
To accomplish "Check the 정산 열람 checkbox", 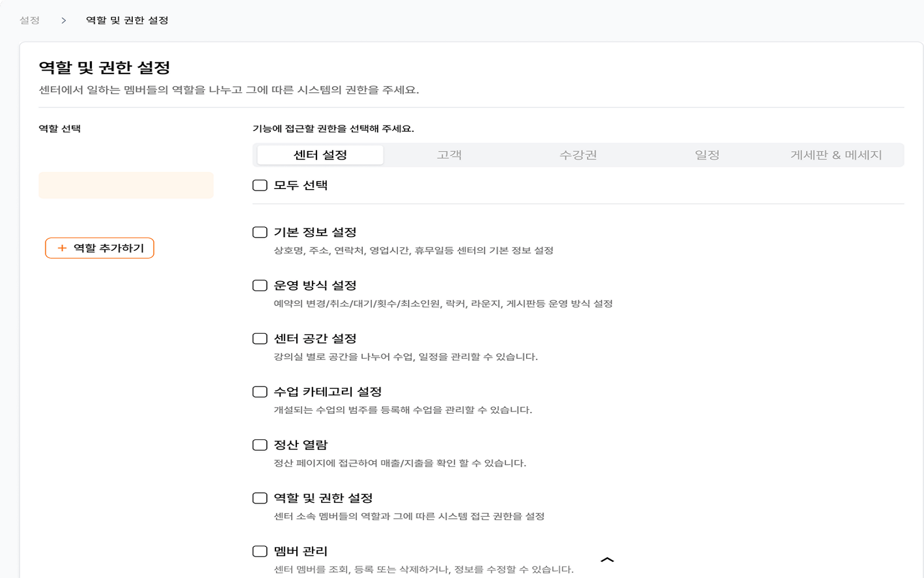I will pyautogui.click(x=259, y=444).
